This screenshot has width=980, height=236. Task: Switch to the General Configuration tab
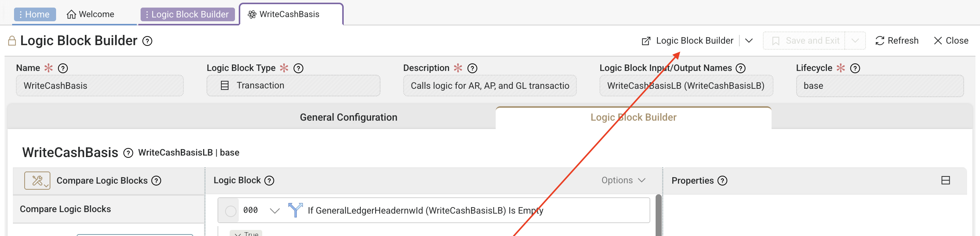pyautogui.click(x=348, y=117)
